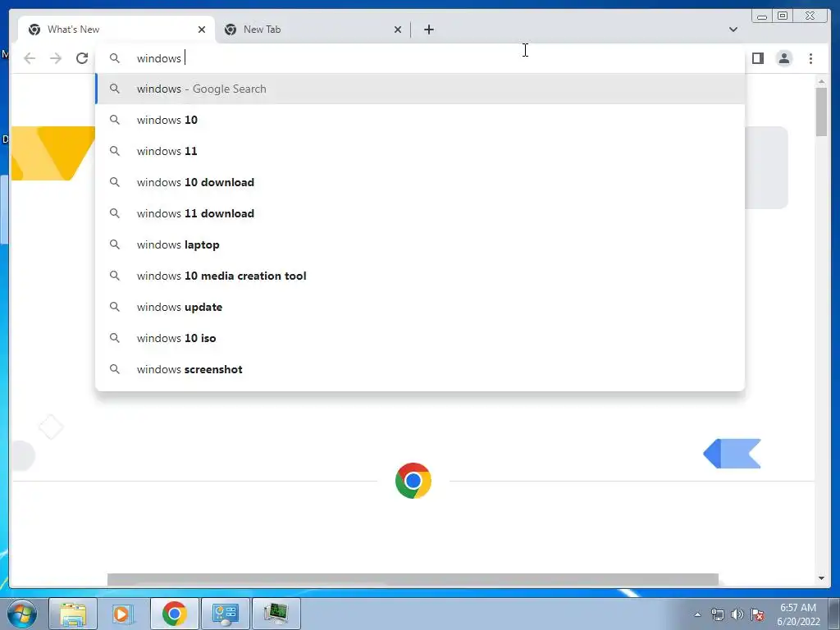Click the Show desktop button
840x630 pixels.
[x=834, y=614]
